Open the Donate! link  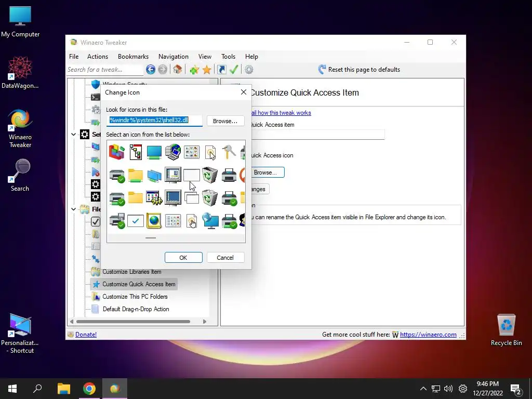click(x=86, y=335)
